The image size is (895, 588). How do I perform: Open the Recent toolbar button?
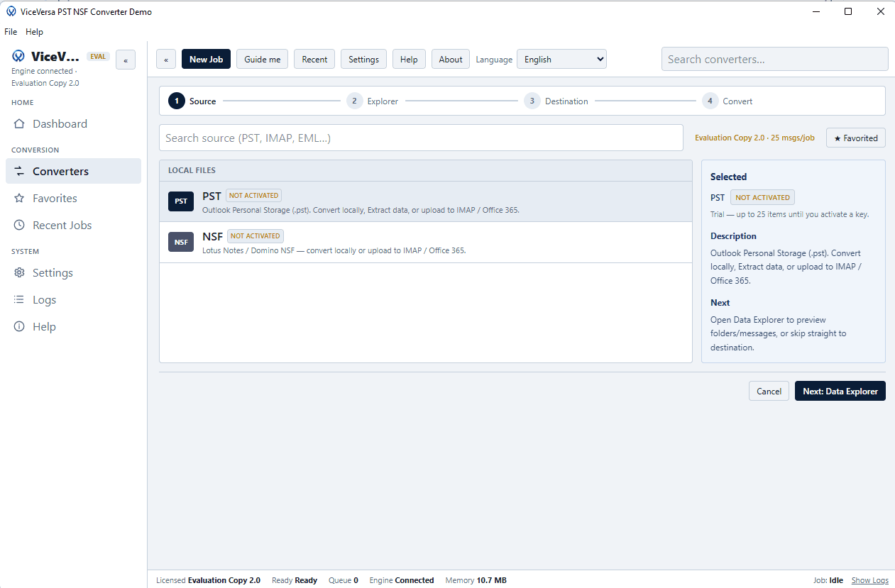tap(314, 60)
